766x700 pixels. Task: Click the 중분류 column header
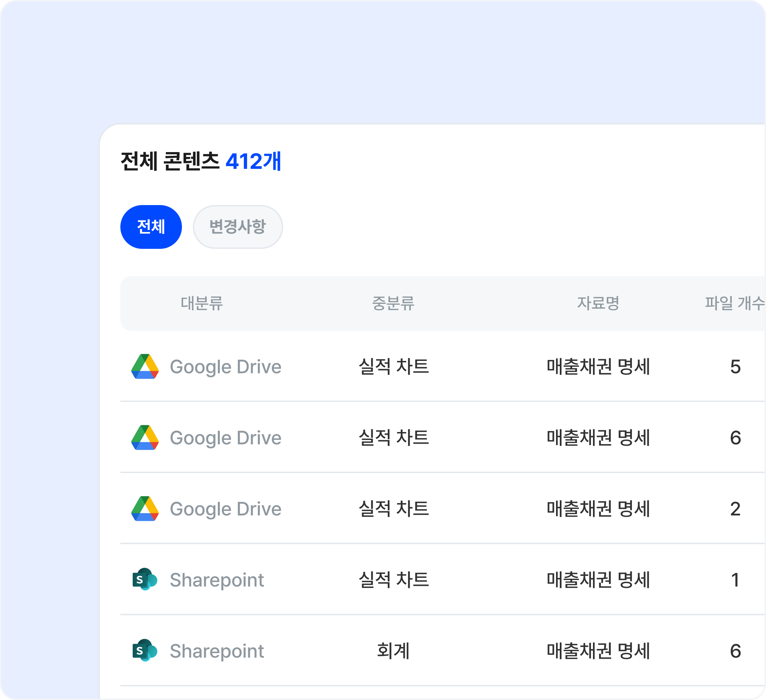393,303
